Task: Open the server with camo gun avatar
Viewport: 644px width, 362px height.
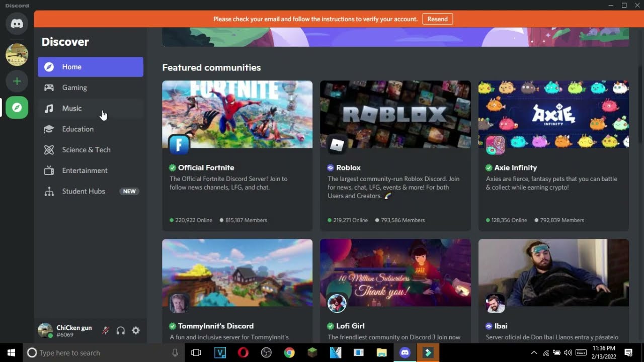Action: click(17, 54)
